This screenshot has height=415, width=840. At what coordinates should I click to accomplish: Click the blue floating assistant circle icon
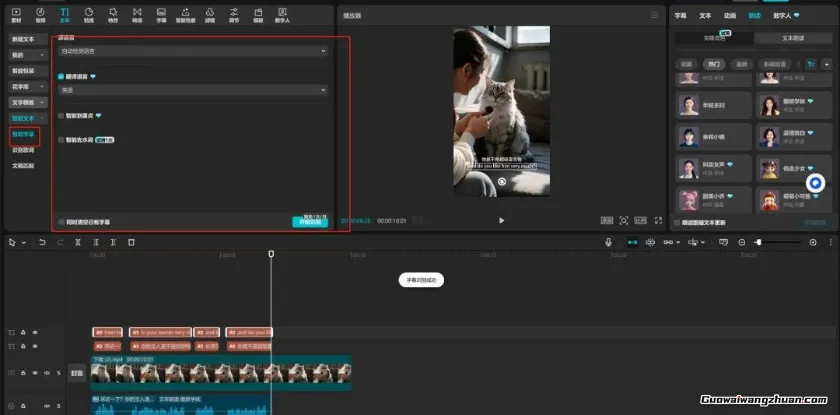point(815,184)
